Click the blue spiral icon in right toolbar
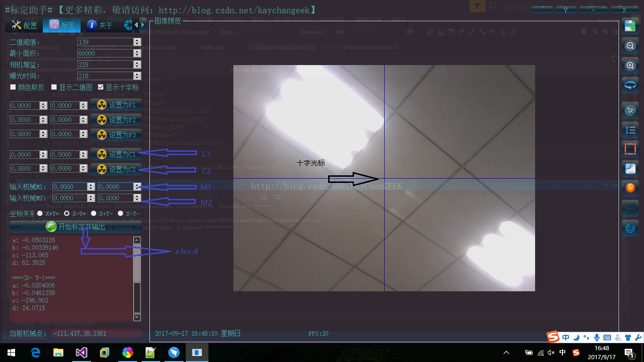 630,228
